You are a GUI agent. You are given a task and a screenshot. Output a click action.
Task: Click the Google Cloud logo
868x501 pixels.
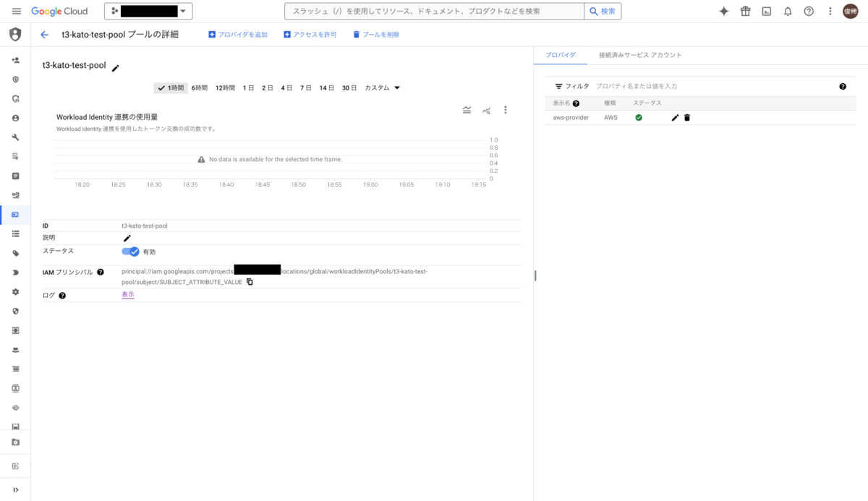(59, 12)
